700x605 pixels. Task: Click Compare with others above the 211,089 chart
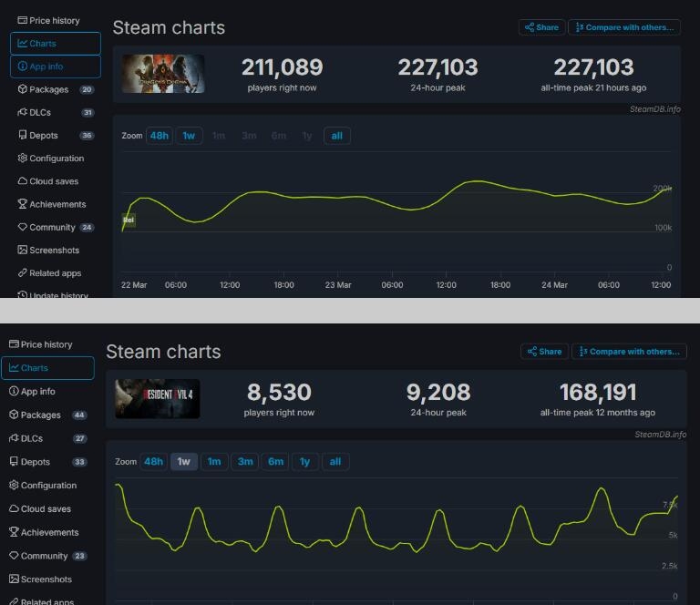pyautogui.click(x=624, y=27)
